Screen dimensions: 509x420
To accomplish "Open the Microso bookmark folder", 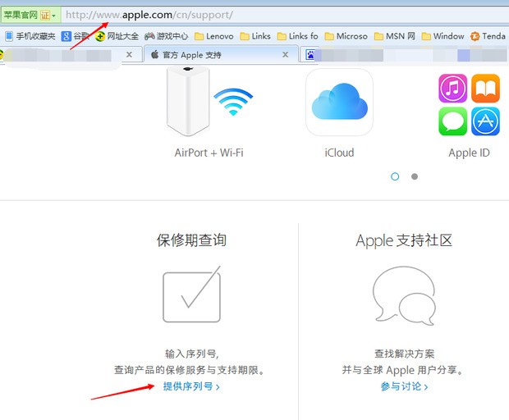I will coord(346,36).
